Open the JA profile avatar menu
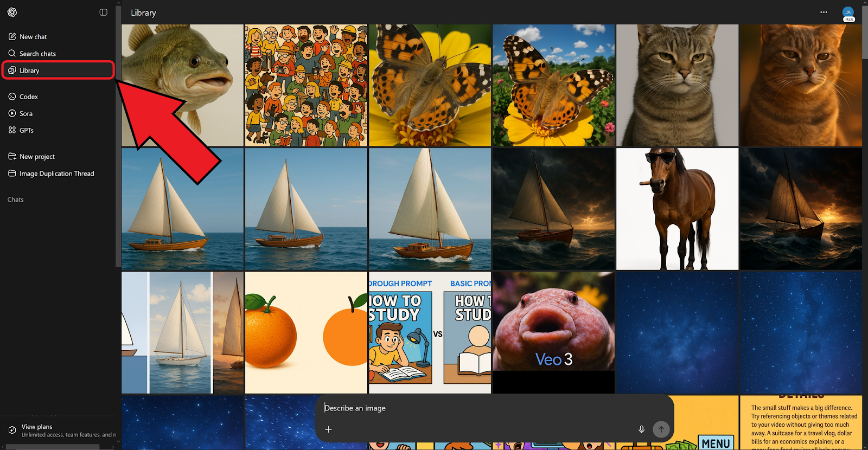Viewport: 868px width, 450px height. tap(848, 13)
